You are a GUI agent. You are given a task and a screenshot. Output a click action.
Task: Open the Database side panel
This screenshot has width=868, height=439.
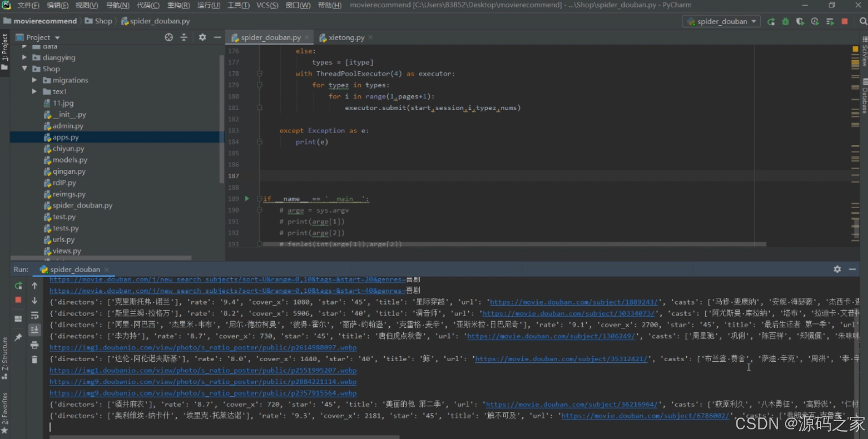pos(864,96)
